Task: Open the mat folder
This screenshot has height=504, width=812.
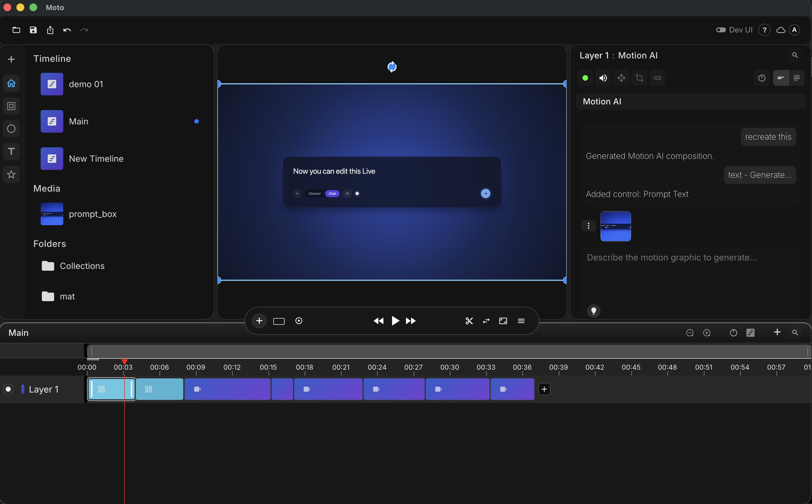Action: pos(120,296)
